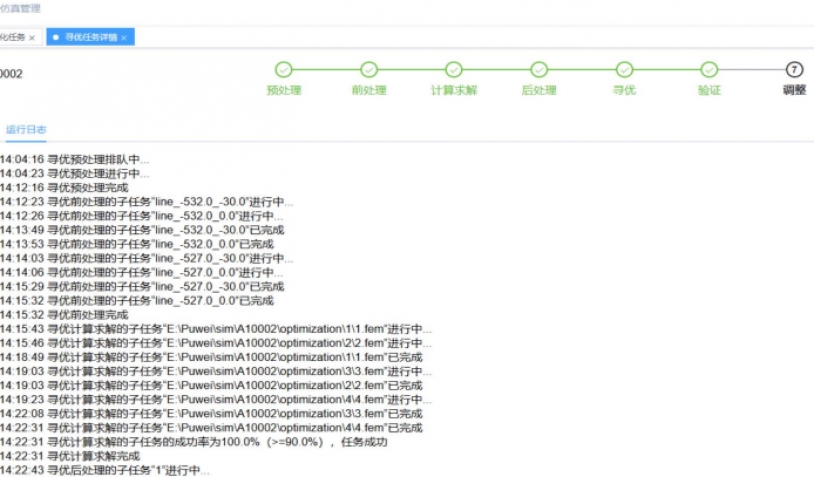Click the 预处理 step checkmark circle
This screenshot has height=477, width=814.
coord(283,70)
